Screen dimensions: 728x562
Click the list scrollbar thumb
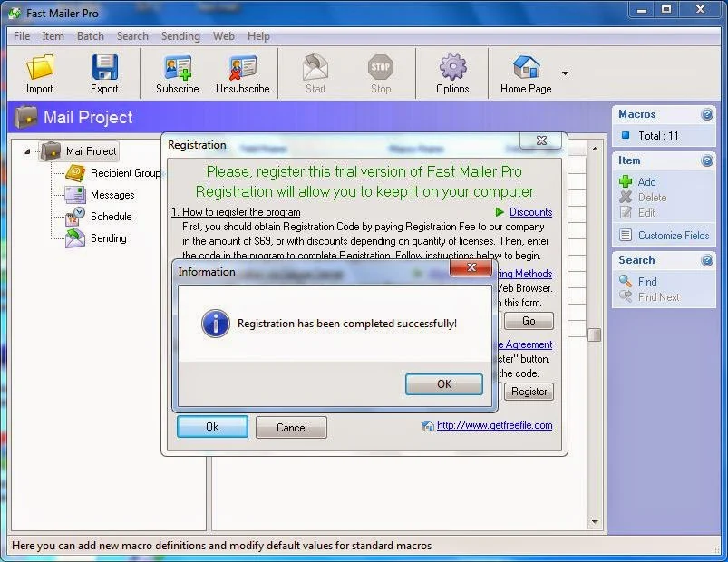[595, 334]
